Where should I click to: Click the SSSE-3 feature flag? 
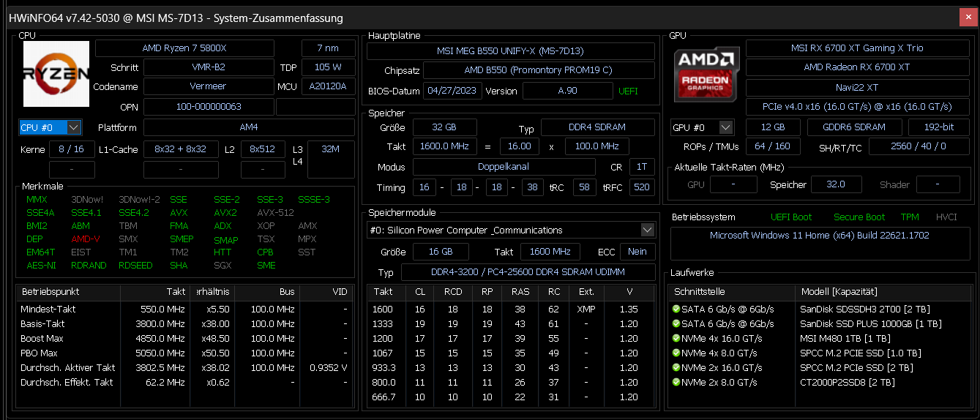[x=314, y=200]
